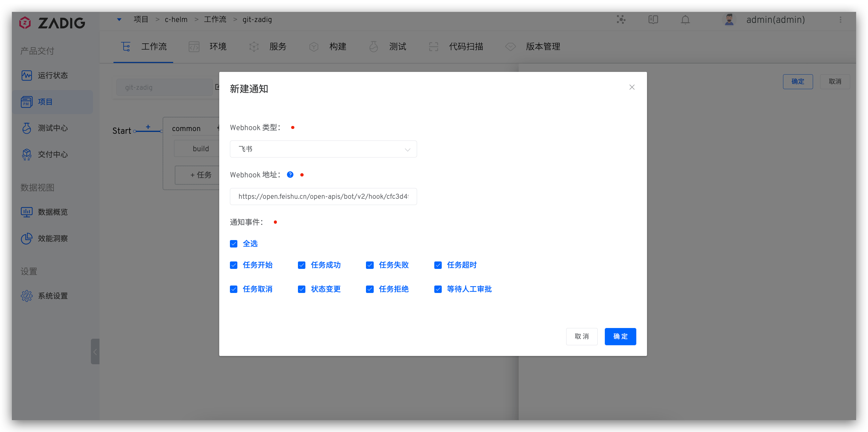
Task: Disable the 任务失败 notification event
Action: coord(370,265)
